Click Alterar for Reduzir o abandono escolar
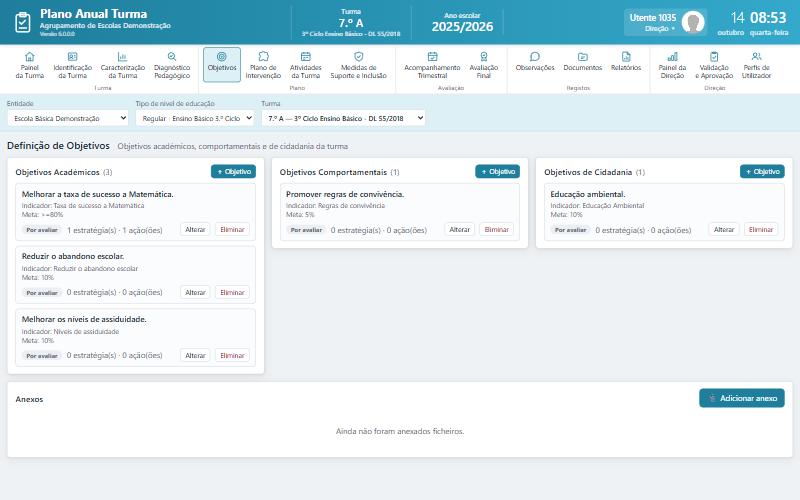This screenshot has width=800, height=500. click(x=195, y=292)
